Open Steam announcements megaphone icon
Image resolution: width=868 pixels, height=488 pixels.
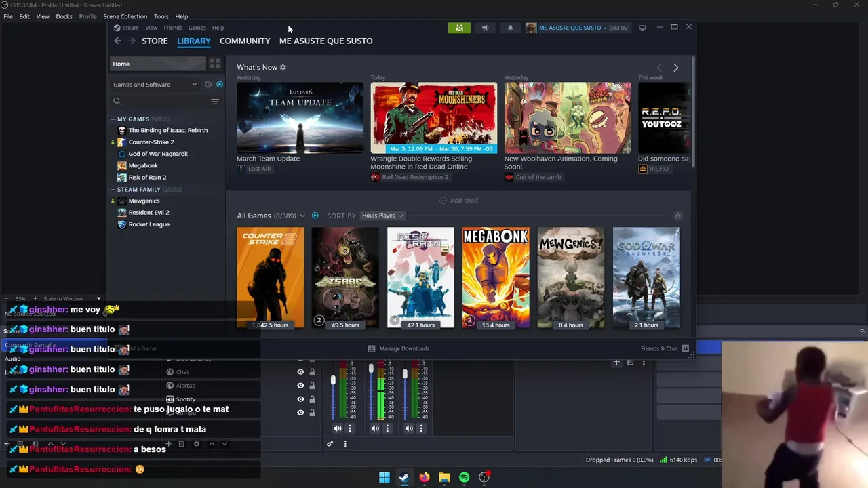pos(485,28)
